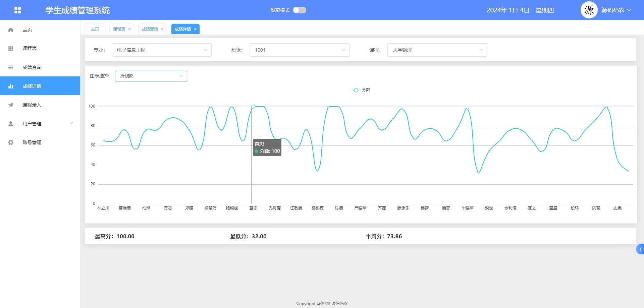Click the 林立川 x-axis label
The width and height of the screenshot is (644, 308).
103,208
